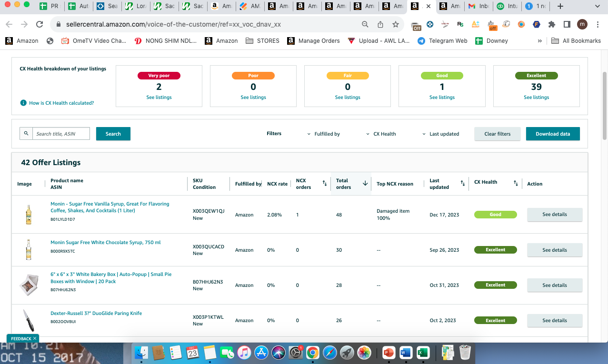Image resolution: width=608 pixels, height=364 pixels.
Task: Open System Preferences in the Dock
Action: (x=295, y=353)
